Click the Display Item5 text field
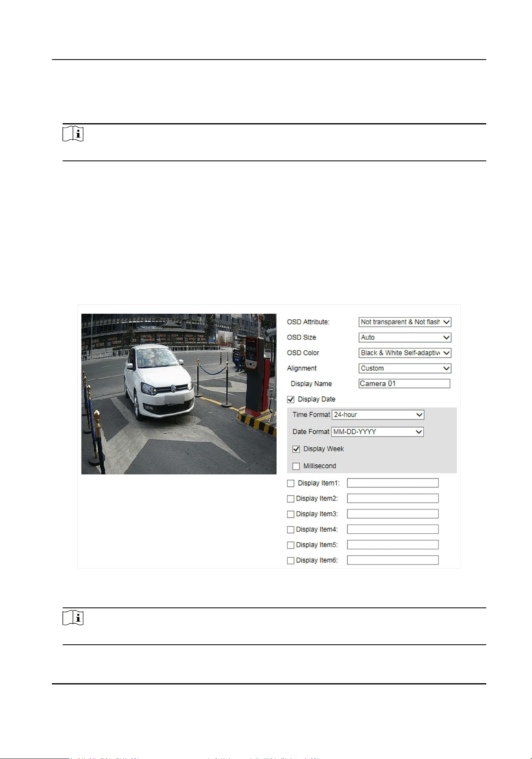 393,544
